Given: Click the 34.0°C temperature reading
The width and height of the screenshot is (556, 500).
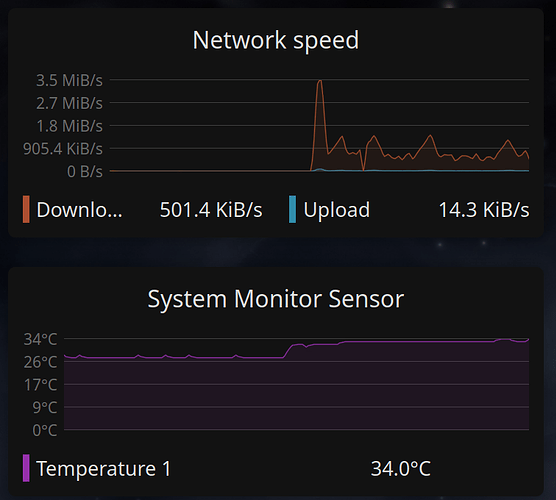Looking at the screenshot, I should [x=401, y=469].
